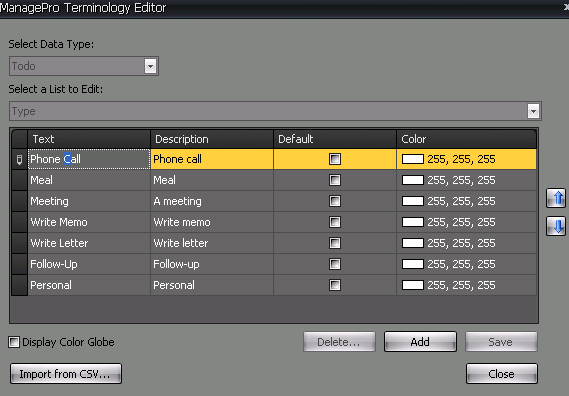The width and height of the screenshot is (569, 396).
Task: Click the row header beside Meal
Action: click(20, 180)
